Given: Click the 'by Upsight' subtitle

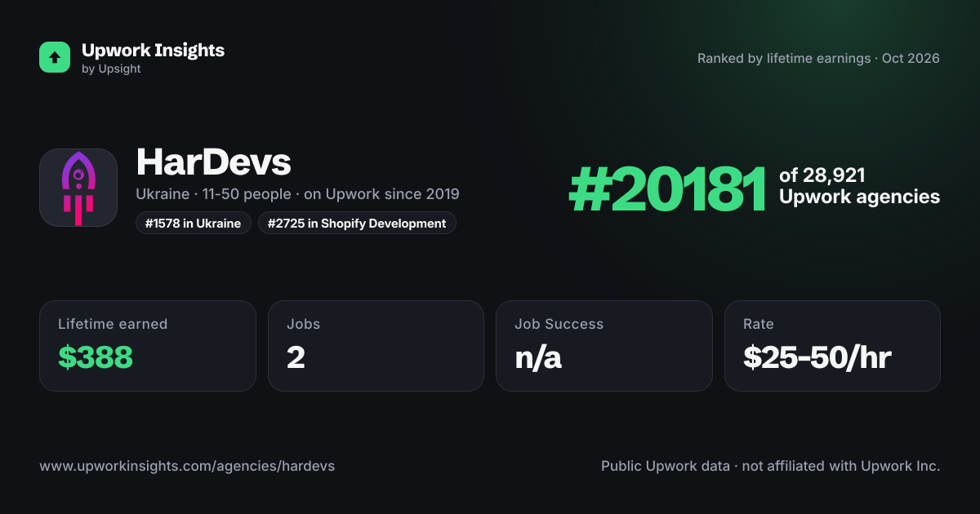Looking at the screenshot, I should (x=111, y=69).
